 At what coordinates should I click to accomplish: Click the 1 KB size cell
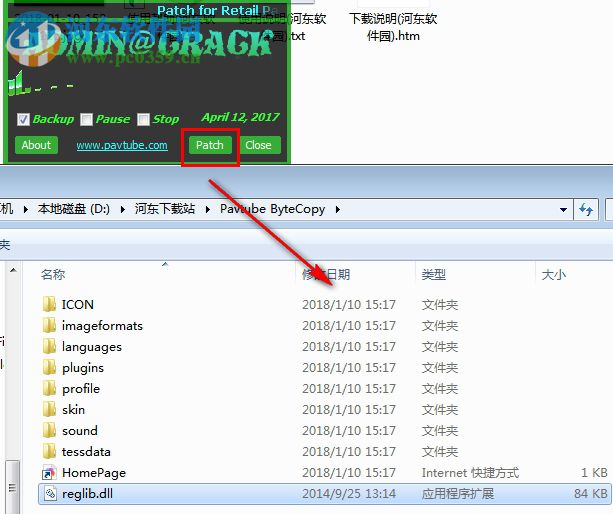tap(594, 473)
